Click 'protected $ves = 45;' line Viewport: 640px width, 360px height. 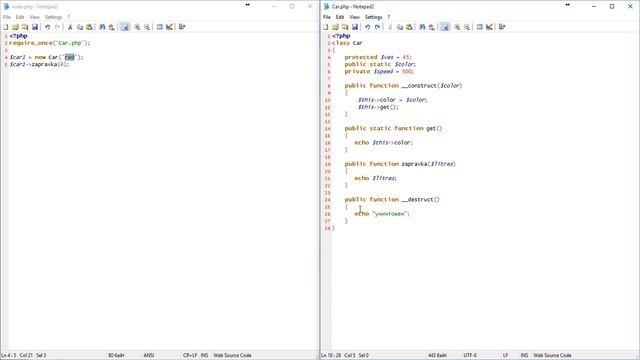click(378, 57)
